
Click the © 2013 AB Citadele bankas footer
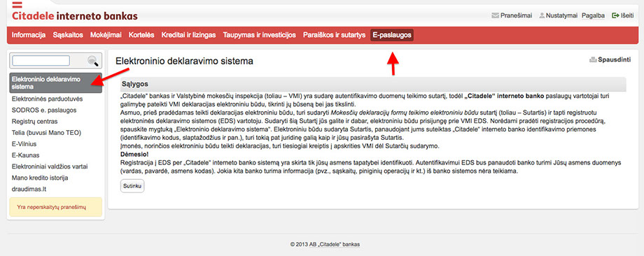click(325, 244)
